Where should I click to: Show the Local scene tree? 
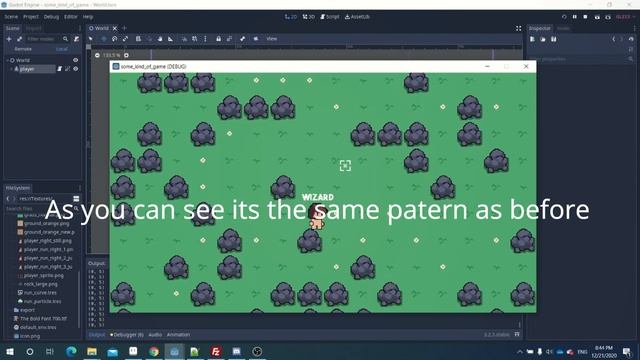tap(62, 49)
